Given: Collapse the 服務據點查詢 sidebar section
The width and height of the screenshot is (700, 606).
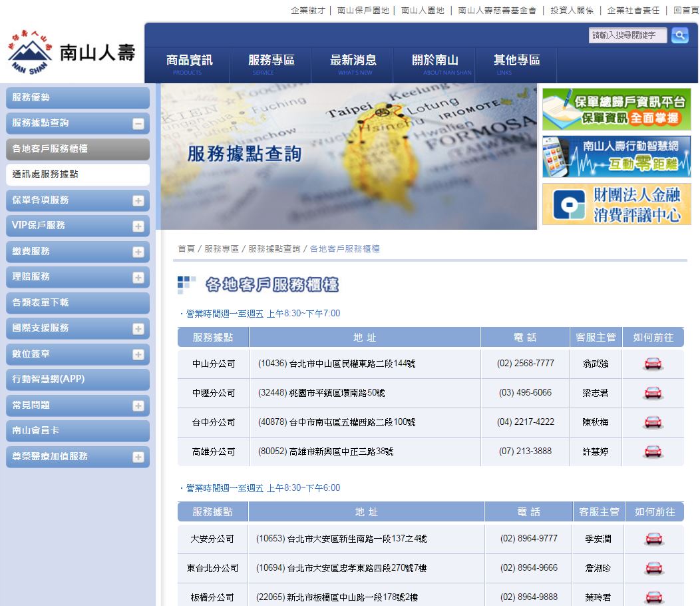Looking at the screenshot, I should tap(138, 123).
